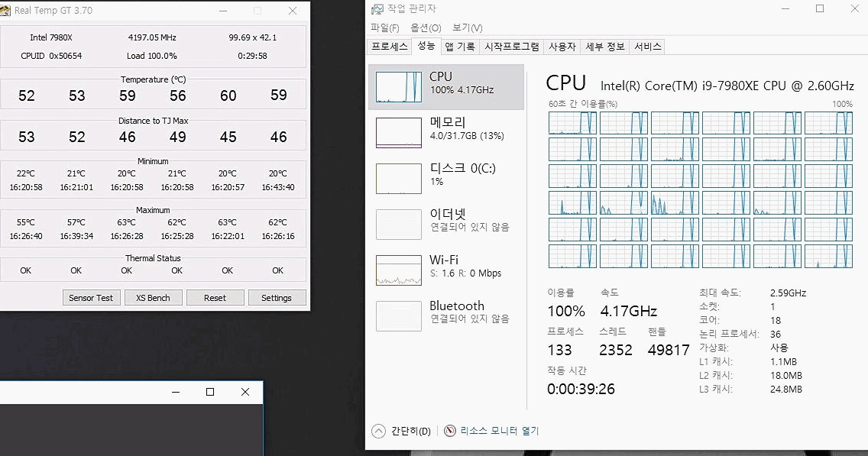Open the Sensor Test in Real Temp
868x456 pixels.
(91, 298)
